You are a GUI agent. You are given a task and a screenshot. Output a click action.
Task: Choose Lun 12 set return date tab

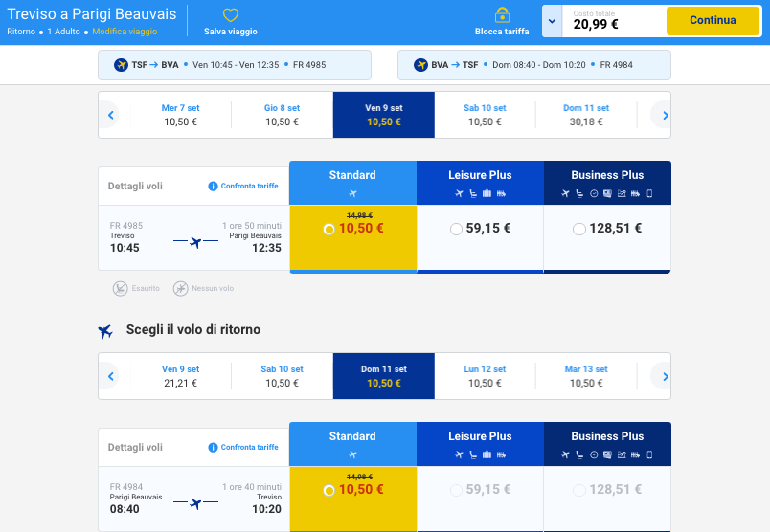tap(486, 376)
